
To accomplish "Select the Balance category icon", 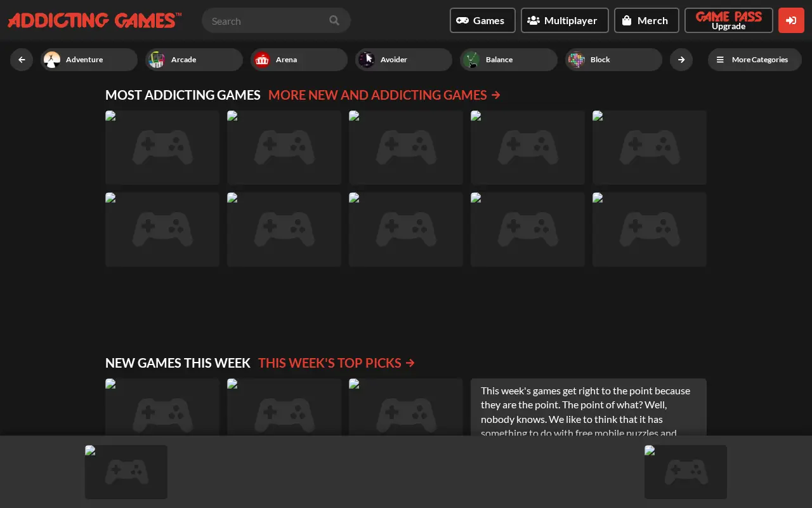I will pos(471,60).
